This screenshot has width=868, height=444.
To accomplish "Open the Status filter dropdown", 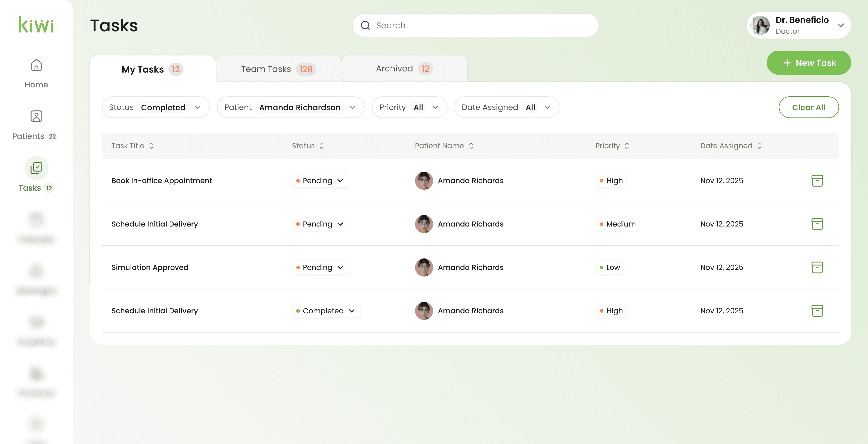I will click(x=155, y=107).
